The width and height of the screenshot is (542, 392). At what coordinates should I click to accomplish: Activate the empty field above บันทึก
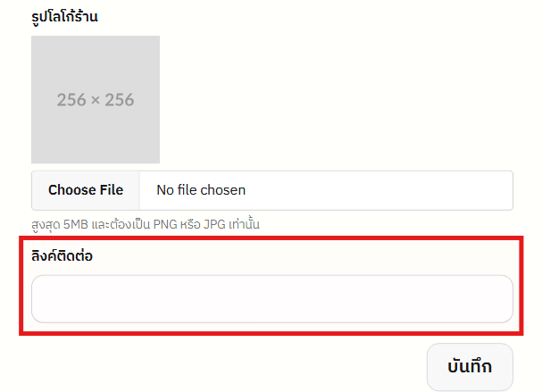point(272,298)
